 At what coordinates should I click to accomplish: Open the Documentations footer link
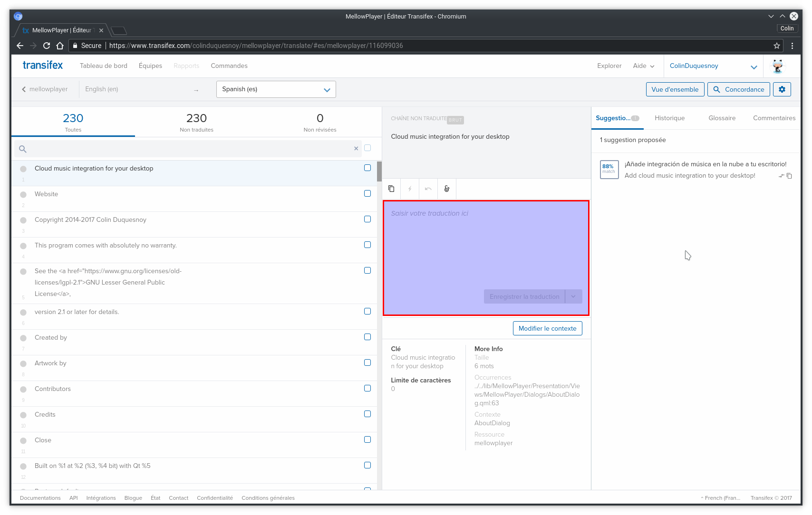[40, 498]
